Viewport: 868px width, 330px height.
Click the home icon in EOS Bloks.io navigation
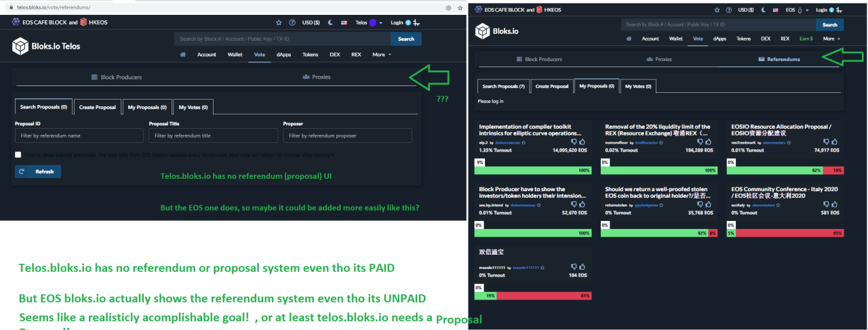pos(629,39)
